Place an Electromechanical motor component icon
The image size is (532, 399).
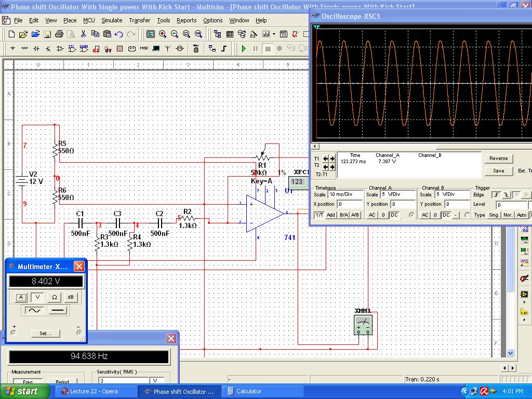tap(180, 48)
